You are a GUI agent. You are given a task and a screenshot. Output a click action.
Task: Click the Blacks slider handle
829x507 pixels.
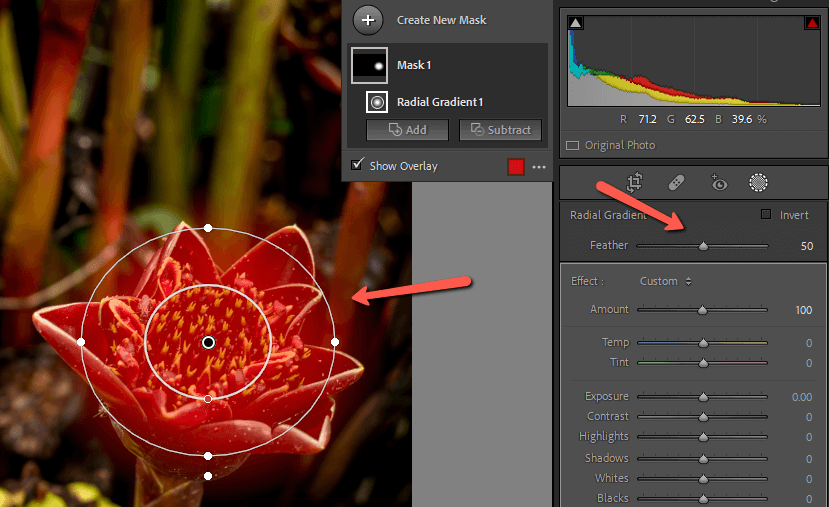click(703, 499)
